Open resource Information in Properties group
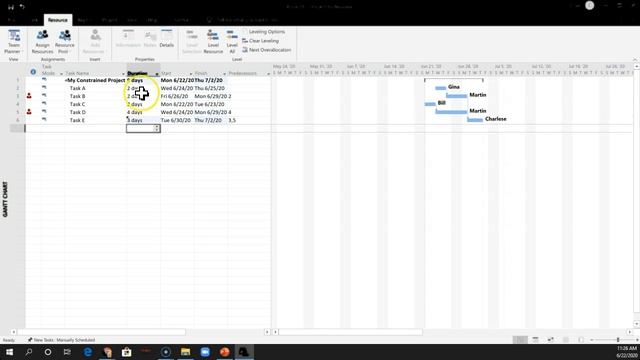 tap(128, 38)
